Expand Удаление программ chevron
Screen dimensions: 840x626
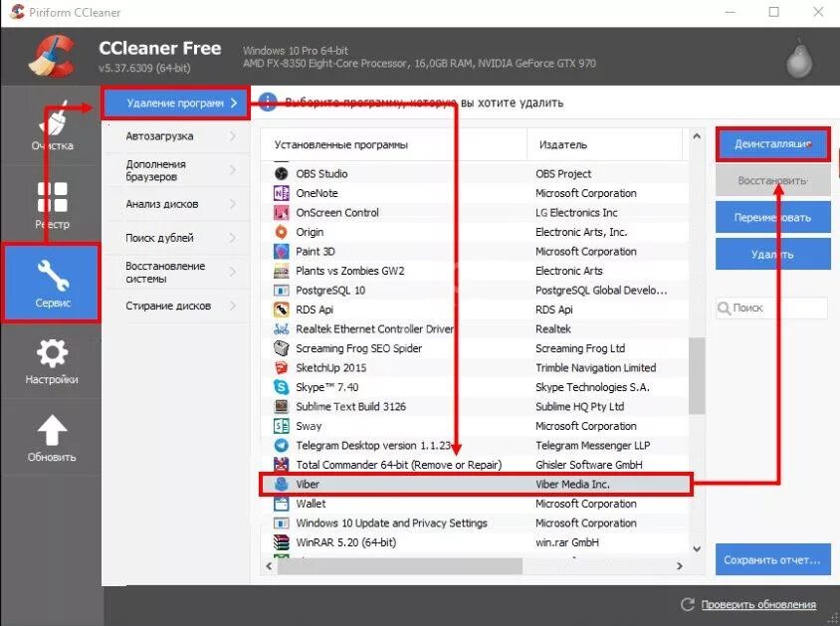(234, 103)
